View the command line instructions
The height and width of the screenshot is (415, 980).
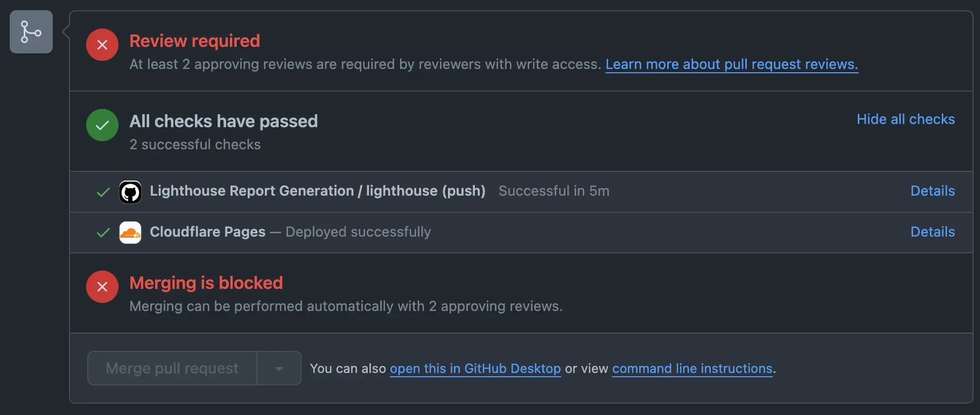tap(692, 369)
